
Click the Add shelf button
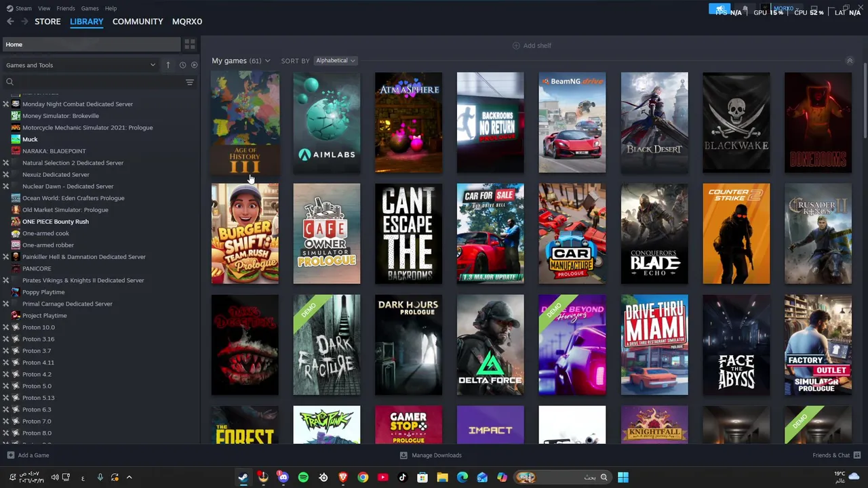[x=532, y=45]
